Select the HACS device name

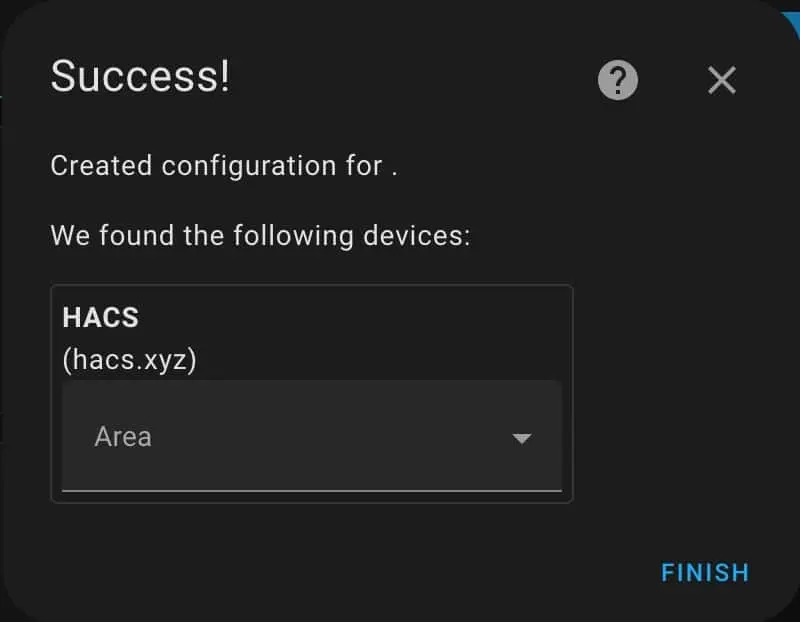100,318
